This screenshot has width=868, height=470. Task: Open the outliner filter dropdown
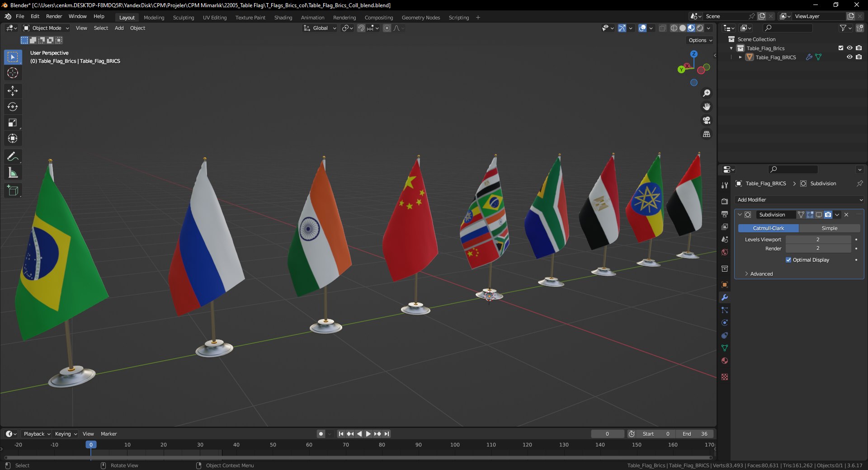point(845,28)
